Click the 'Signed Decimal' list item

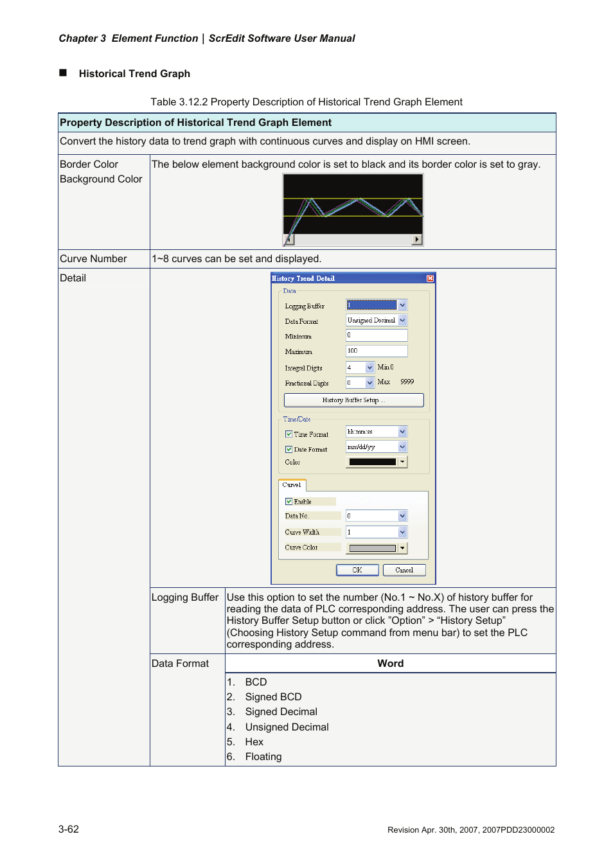click(x=281, y=712)
